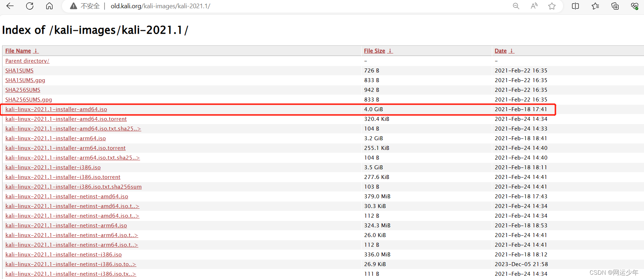Download the SHA1SUMS.gpg file
The height and width of the screenshot is (279, 644).
click(25, 80)
